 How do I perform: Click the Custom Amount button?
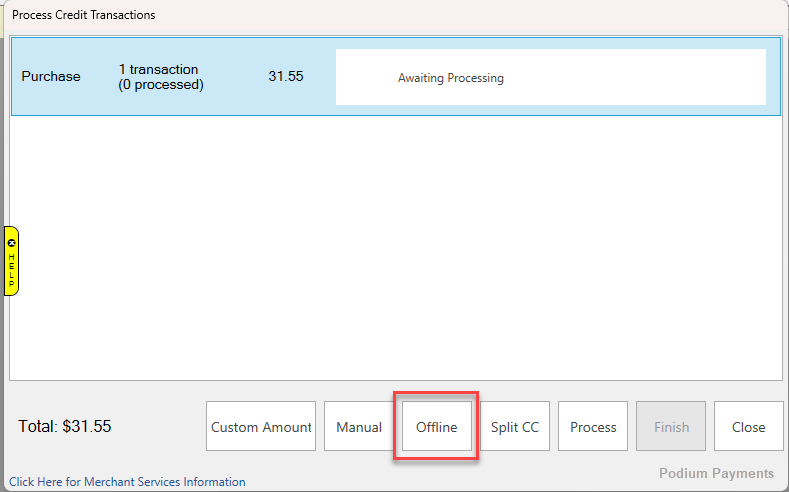261,427
